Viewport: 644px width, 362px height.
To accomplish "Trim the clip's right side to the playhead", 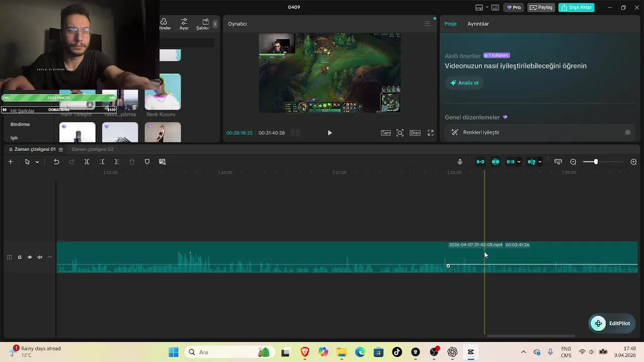I will (117, 162).
